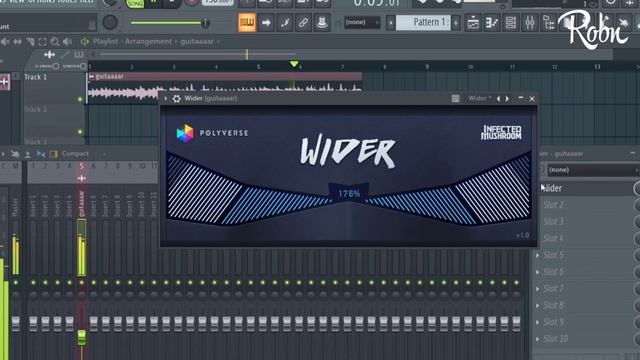This screenshot has height=360, width=640.
Task: Select the playlist select-region tool
Action: 42,41
